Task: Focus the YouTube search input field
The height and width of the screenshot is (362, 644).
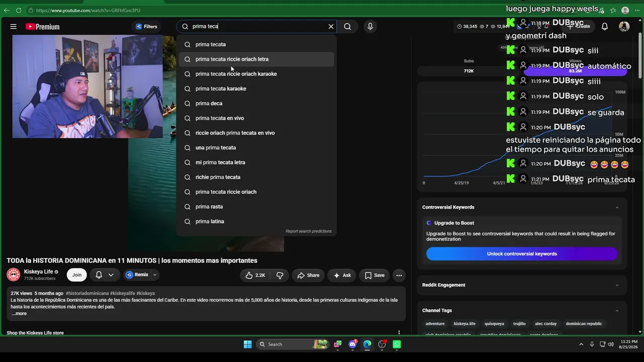Action: point(257,27)
